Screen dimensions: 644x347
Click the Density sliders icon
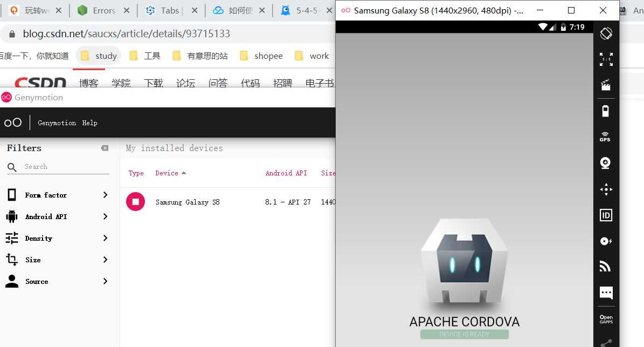point(12,238)
